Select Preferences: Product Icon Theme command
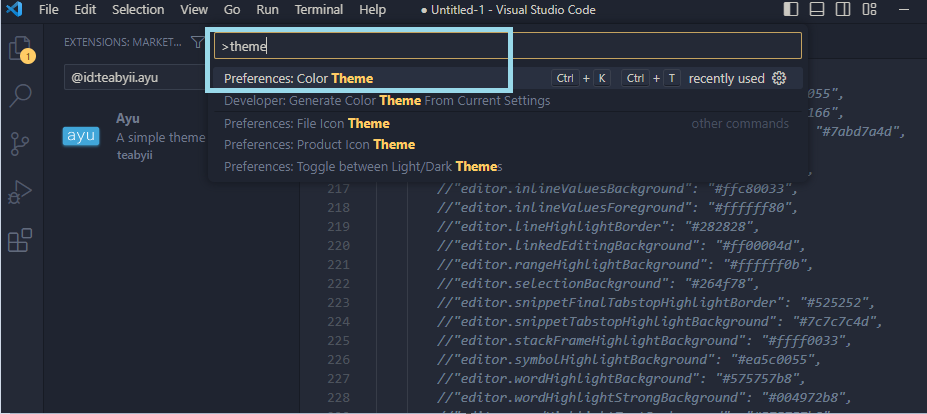 pyautogui.click(x=508, y=145)
